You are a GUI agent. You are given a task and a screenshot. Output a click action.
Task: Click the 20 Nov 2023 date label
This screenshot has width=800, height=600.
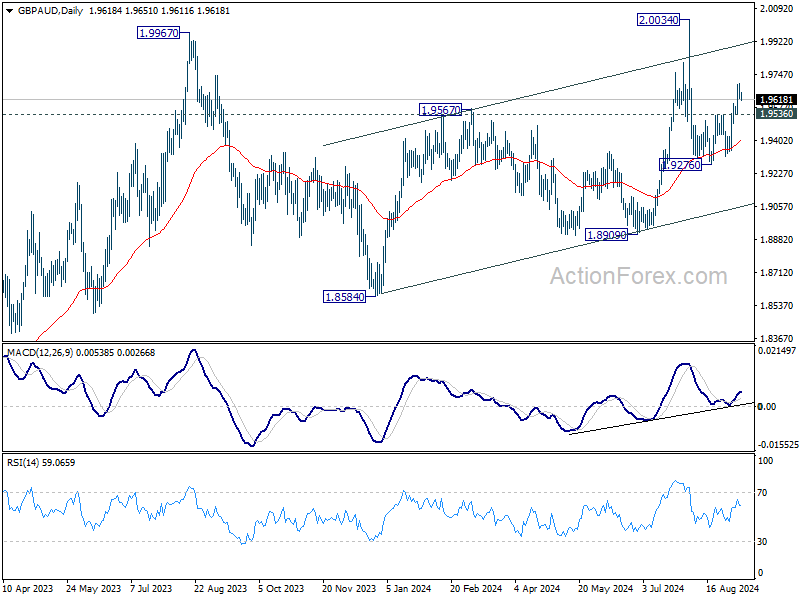tap(349, 588)
